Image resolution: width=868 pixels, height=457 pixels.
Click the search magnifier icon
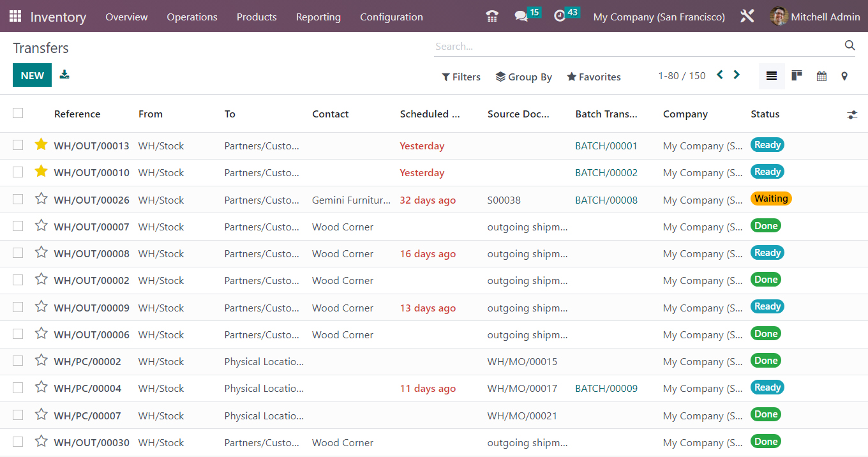click(849, 45)
